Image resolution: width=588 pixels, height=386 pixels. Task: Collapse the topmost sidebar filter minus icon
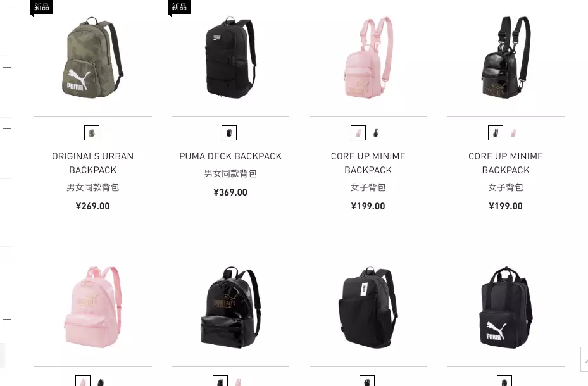(7, 6)
